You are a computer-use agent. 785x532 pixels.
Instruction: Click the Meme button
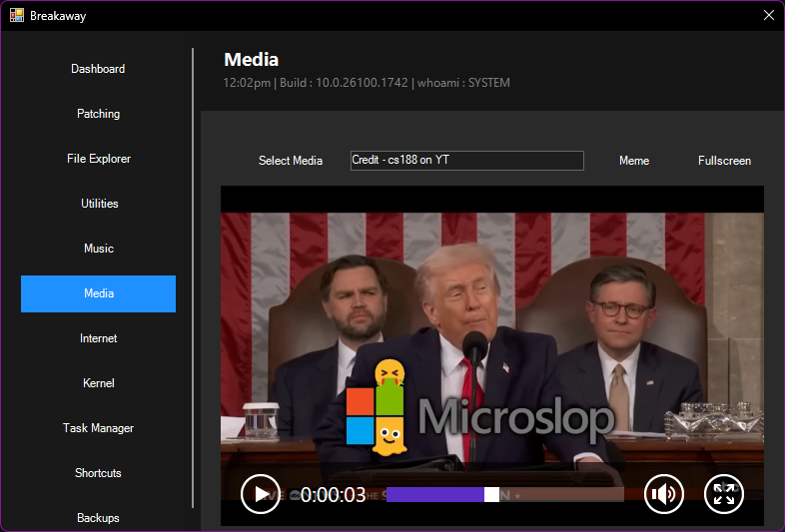click(x=634, y=161)
